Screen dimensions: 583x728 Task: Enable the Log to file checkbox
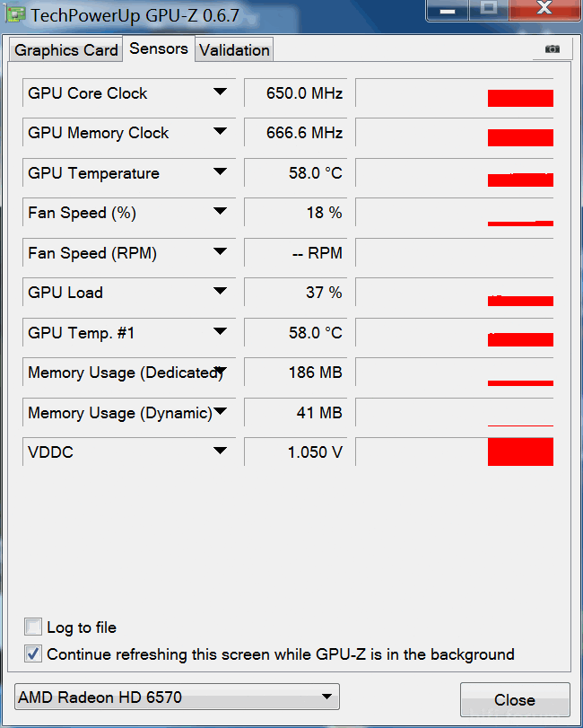point(33,627)
